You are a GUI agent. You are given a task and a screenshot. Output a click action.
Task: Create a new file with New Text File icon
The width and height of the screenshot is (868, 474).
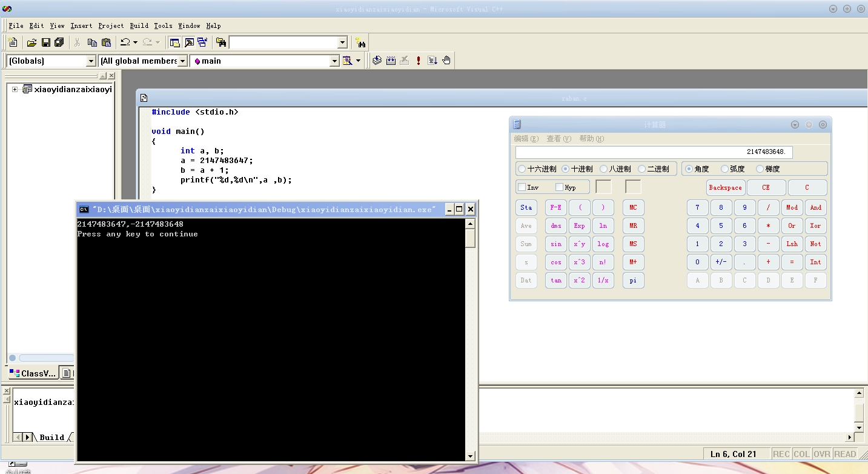[13, 42]
